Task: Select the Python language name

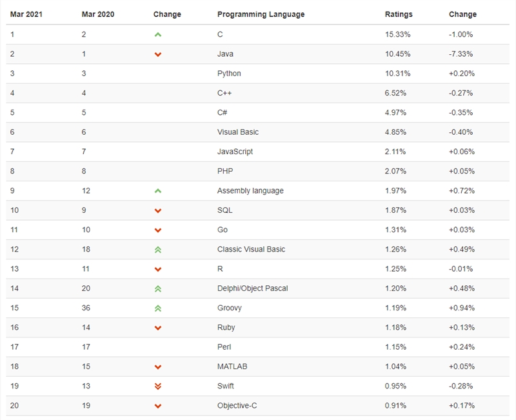Action: (229, 74)
